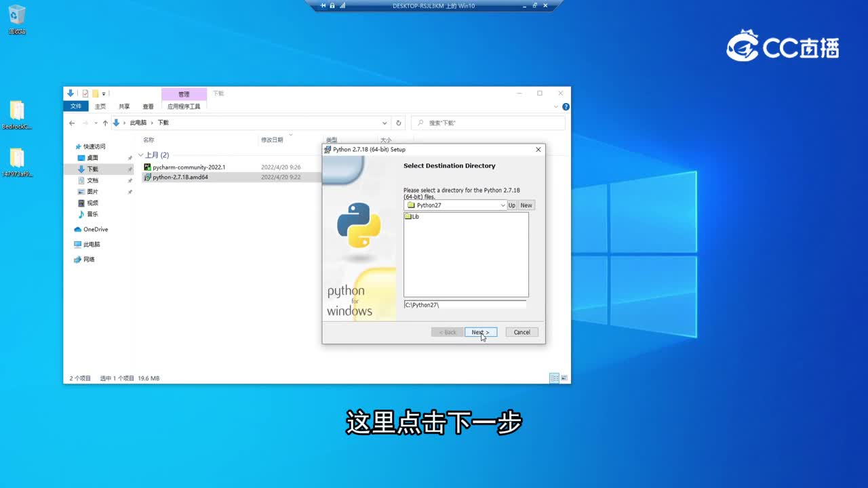868x488 pixels.
Task: Switch to large icons view in status bar
Action: (564, 378)
